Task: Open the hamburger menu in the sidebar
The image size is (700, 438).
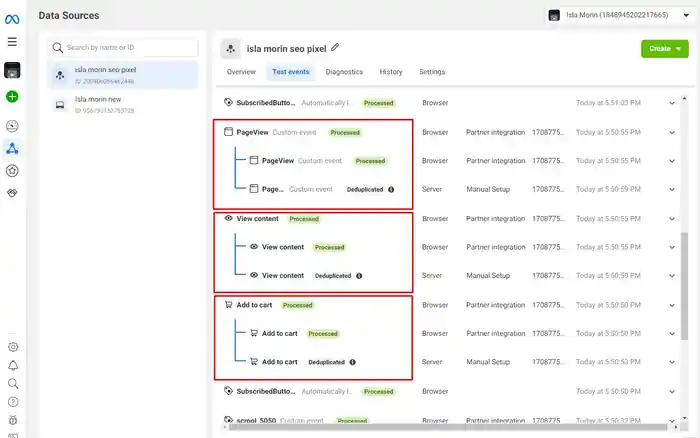Action: (12, 42)
